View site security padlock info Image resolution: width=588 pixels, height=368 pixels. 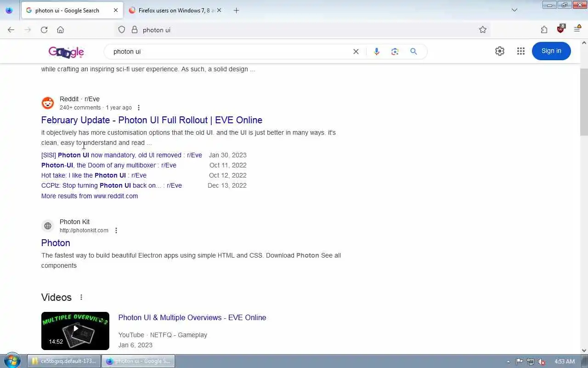click(135, 30)
